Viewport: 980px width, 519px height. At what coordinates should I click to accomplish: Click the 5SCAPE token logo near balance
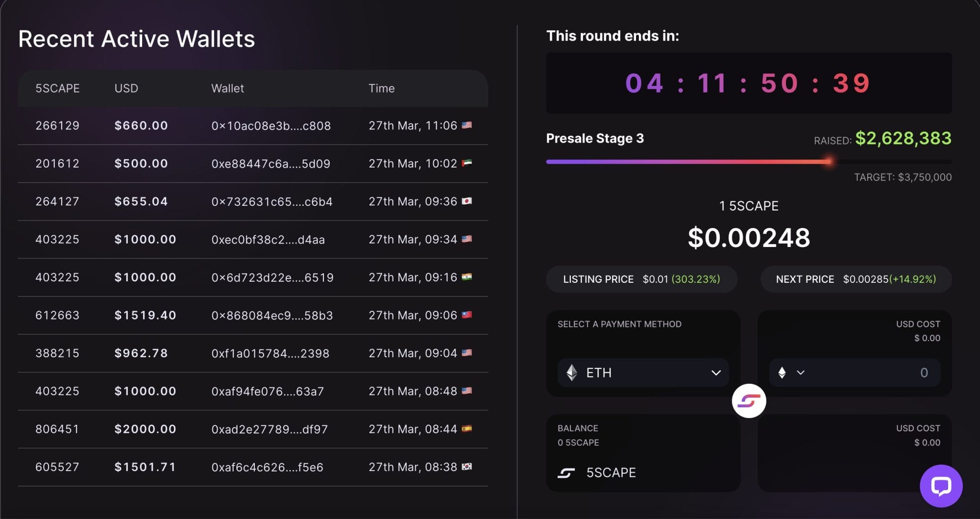click(566, 473)
